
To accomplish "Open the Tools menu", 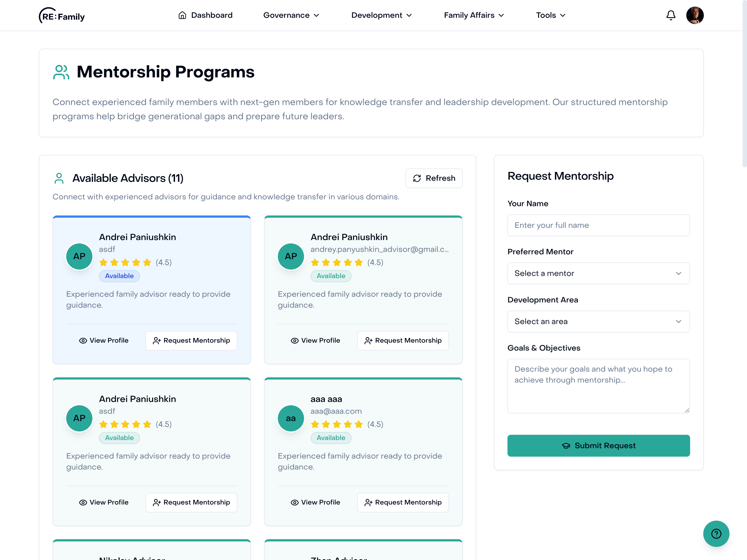I will pos(551,15).
